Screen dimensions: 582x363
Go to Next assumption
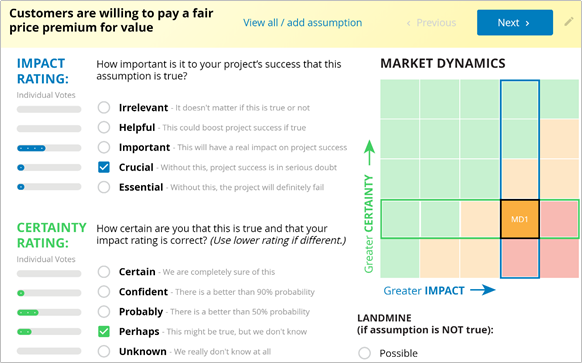pos(515,23)
